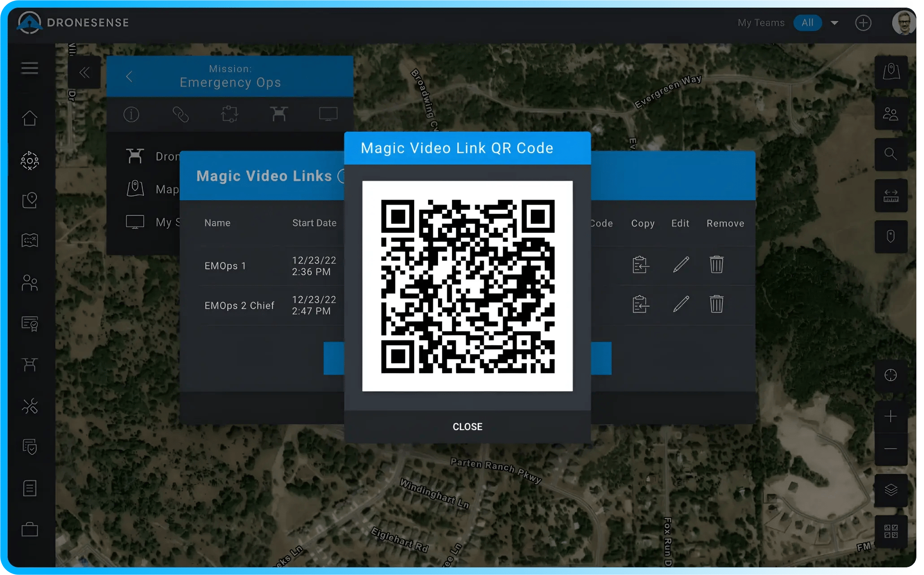Toggle the All teams filter pill

click(x=807, y=23)
